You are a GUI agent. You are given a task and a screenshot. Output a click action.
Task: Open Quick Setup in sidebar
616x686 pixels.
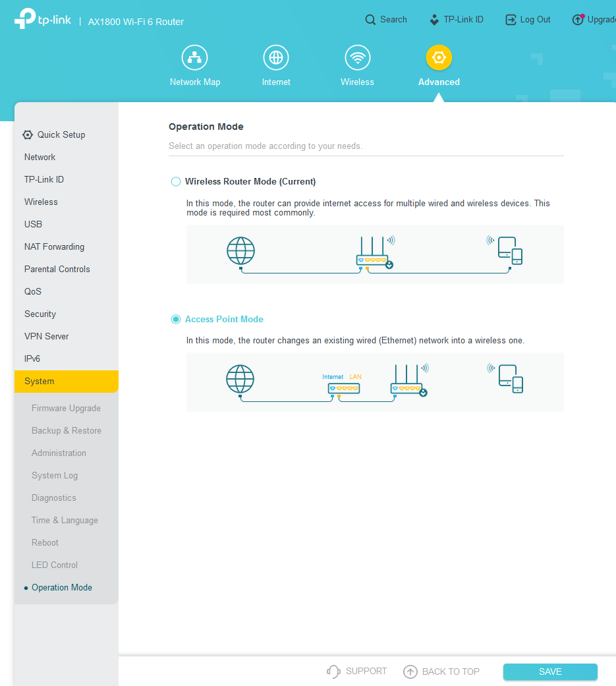[x=61, y=135]
